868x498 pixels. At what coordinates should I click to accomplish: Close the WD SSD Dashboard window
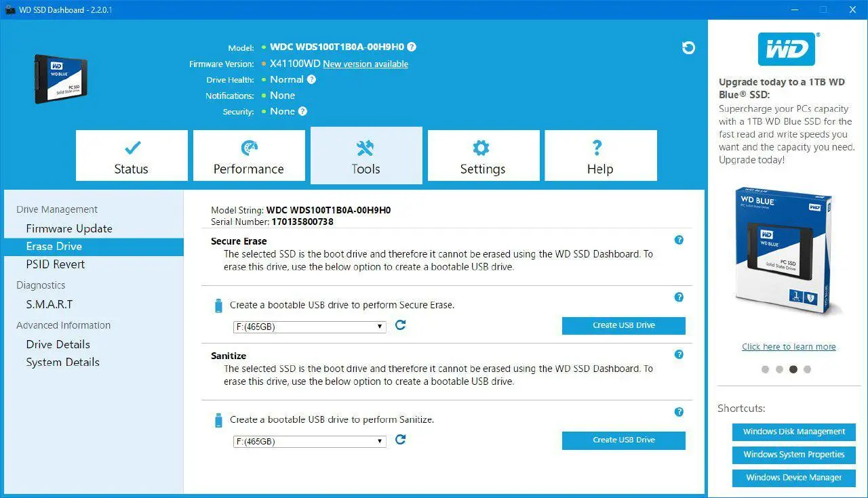coord(852,9)
